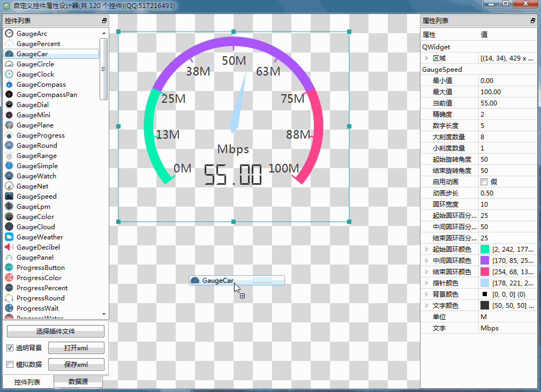Screen dimensions: 541x392
Task: Select the GaugePercent icon in the list
Action: 9,44
